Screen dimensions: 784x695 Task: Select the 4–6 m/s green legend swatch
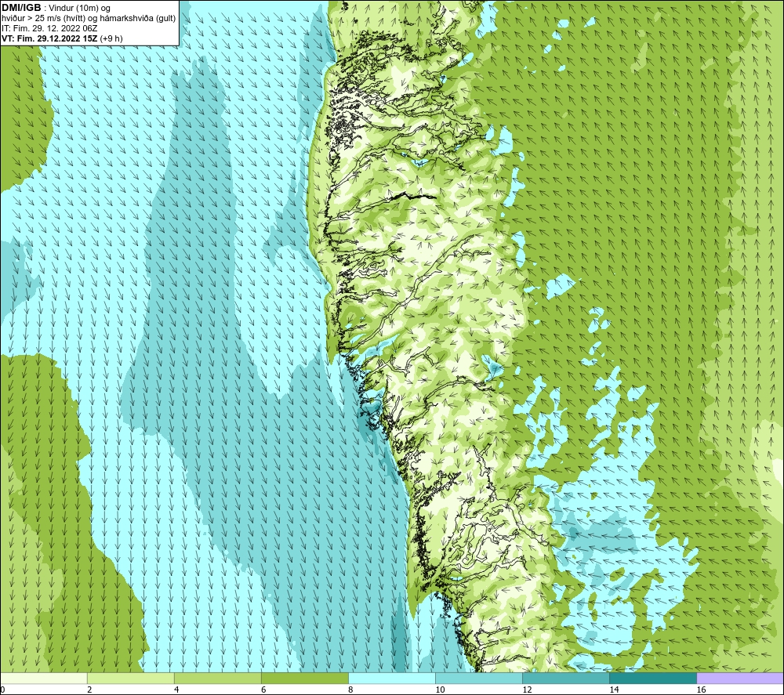click(218, 678)
